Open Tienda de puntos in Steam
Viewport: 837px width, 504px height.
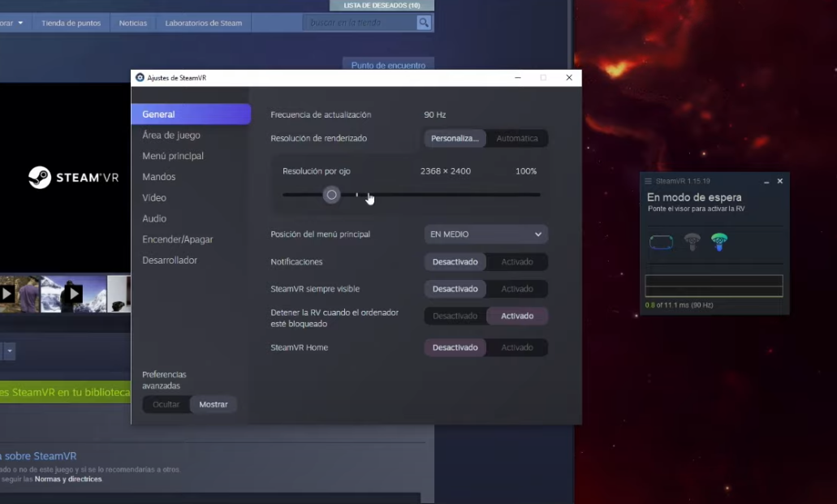pos(71,23)
